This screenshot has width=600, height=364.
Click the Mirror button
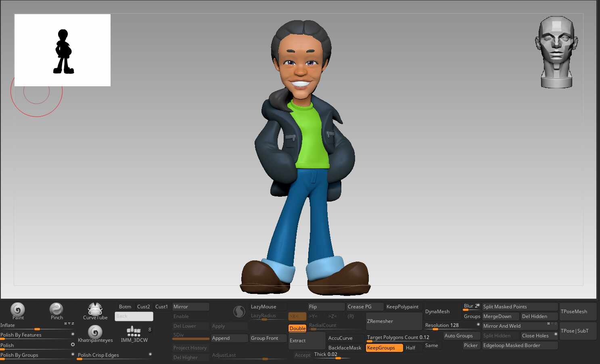(x=191, y=307)
